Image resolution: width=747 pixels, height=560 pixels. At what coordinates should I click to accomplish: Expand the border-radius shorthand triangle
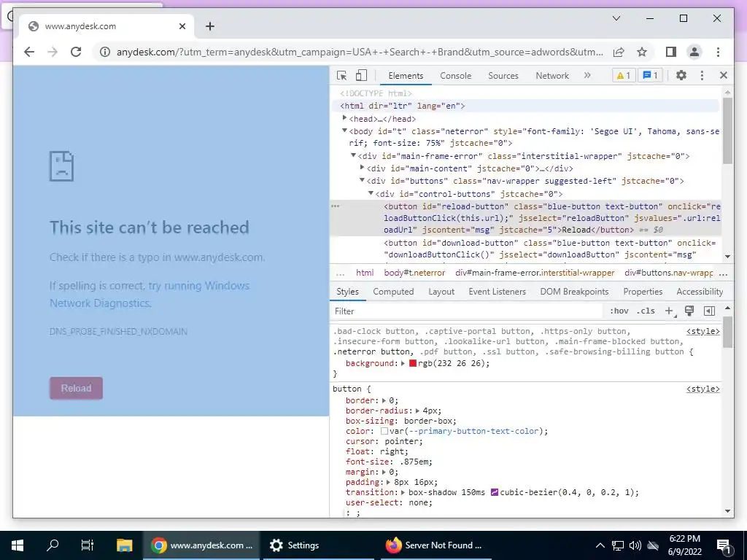click(418, 411)
